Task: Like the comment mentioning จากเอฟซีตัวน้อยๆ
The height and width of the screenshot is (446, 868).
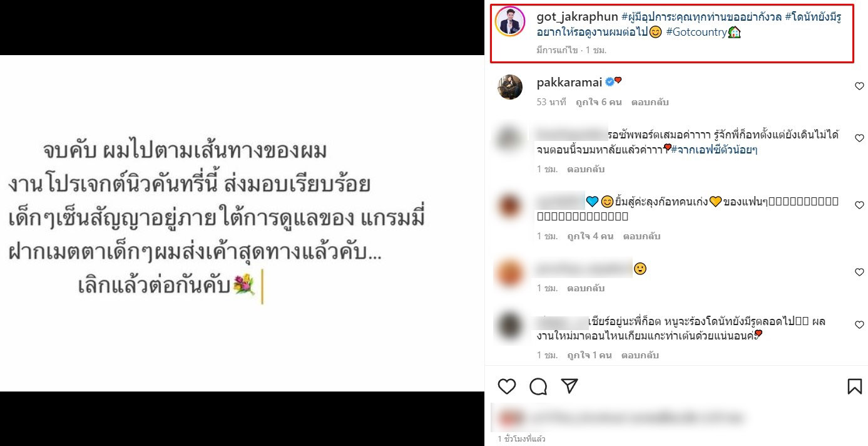Action: pyautogui.click(x=859, y=138)
